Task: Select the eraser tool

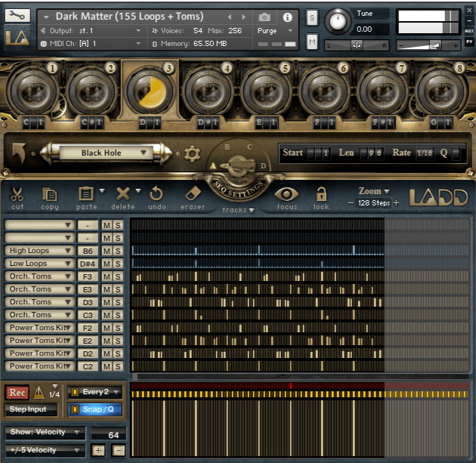Action: [x=193, y=194]
